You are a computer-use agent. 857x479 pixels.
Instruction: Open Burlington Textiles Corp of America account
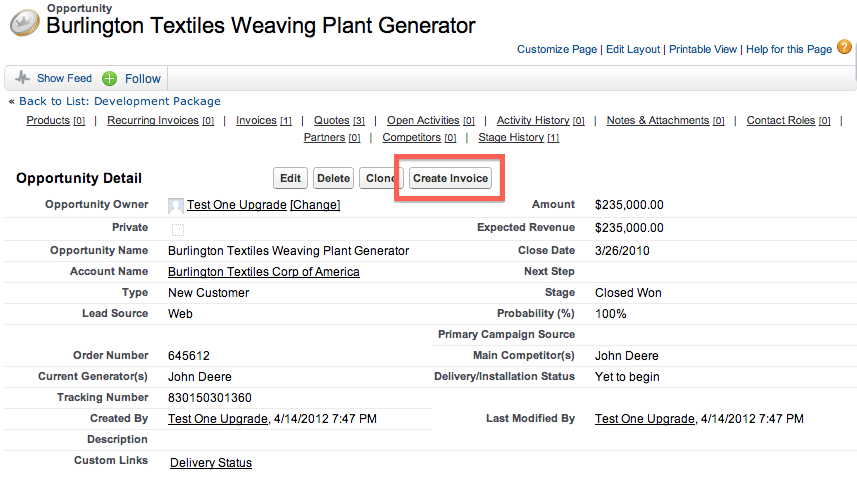[x=264, y=272]
